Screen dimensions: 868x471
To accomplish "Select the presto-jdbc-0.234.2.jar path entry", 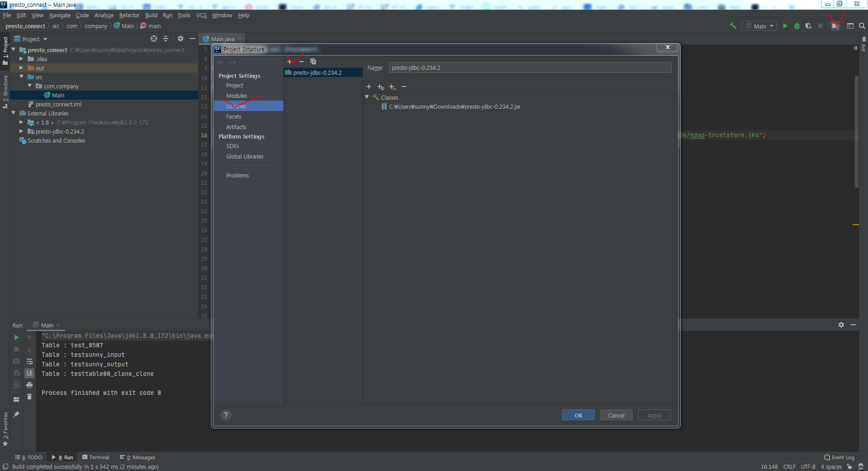I will tap(454, 106).
